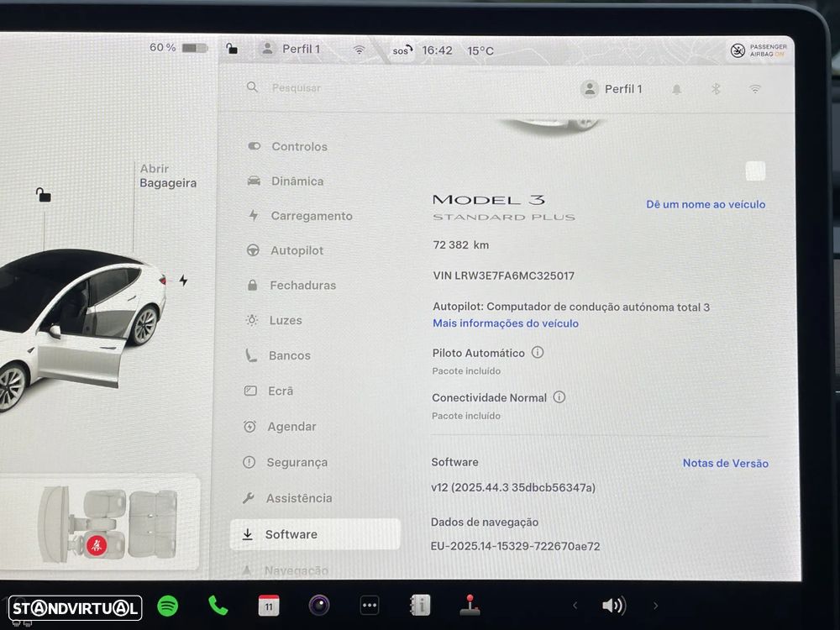The width and height of the screenshot is (840, 630).
Task: Open Perfil 1 profile in settings header
Action: pyautogui.click(x=612, y=89)
